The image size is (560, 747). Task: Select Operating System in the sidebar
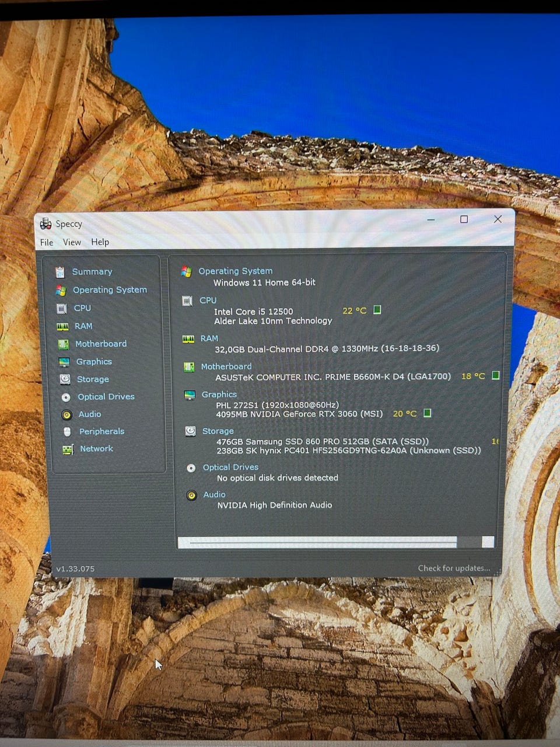coord(110,289)
